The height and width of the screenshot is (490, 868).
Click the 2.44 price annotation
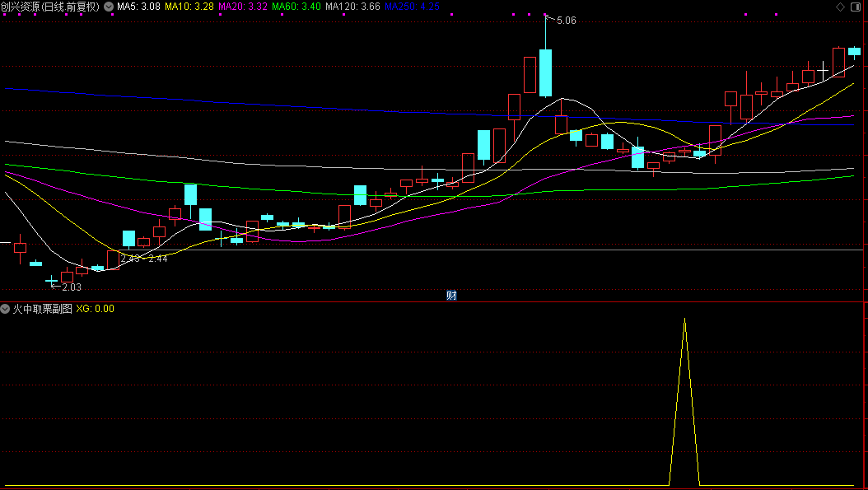158,259
